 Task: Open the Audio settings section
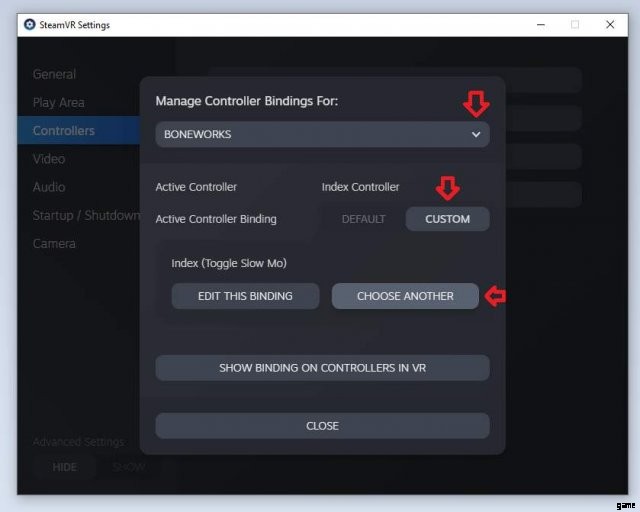(x=49, y=187)
